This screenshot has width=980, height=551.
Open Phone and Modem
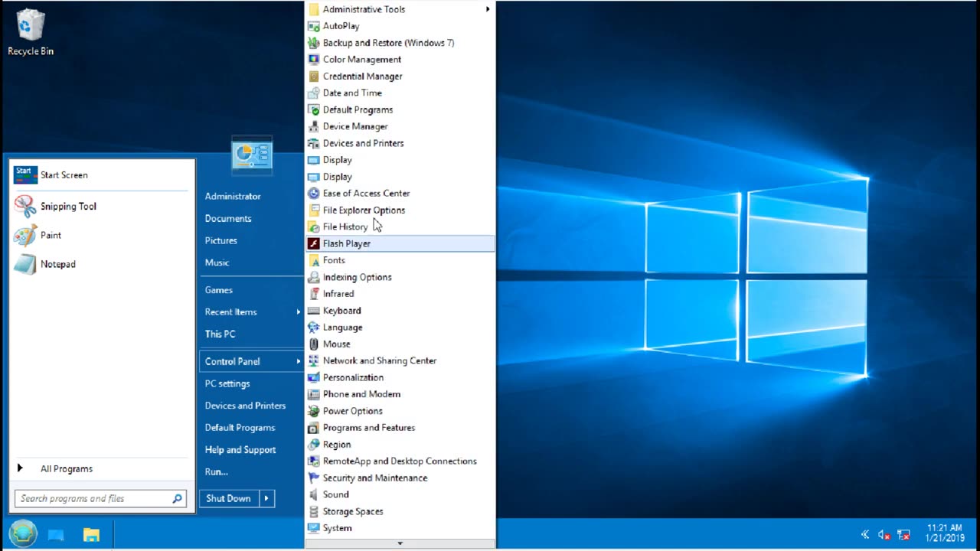(x=361, y=394)
